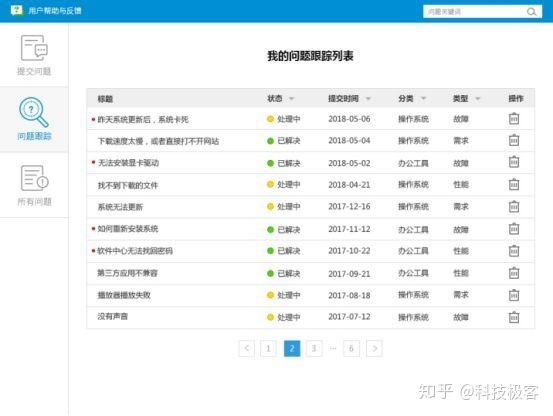Open issue titled 找不到下载的文件

point(128,185)
